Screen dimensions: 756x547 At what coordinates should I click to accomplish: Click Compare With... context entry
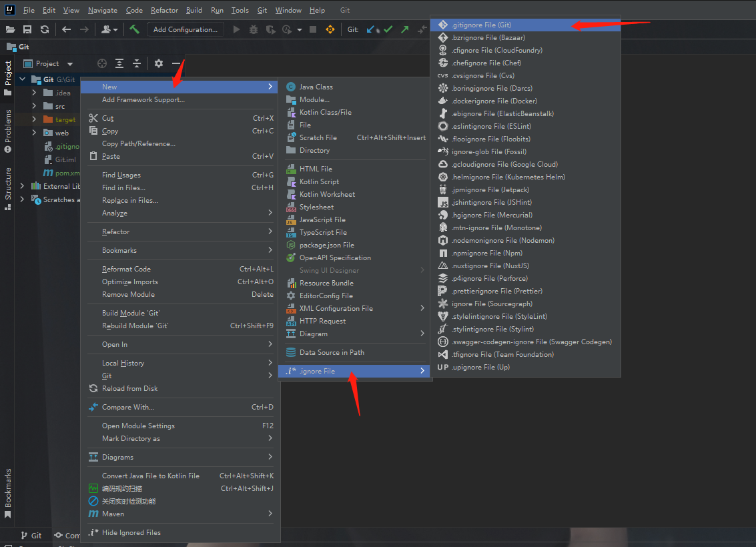180,407
